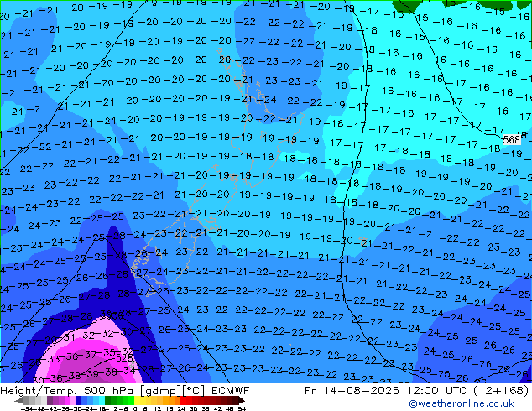Click the gray left arrow end of the legend
This screenshot has width=532, height=411.
coord(19,400)
